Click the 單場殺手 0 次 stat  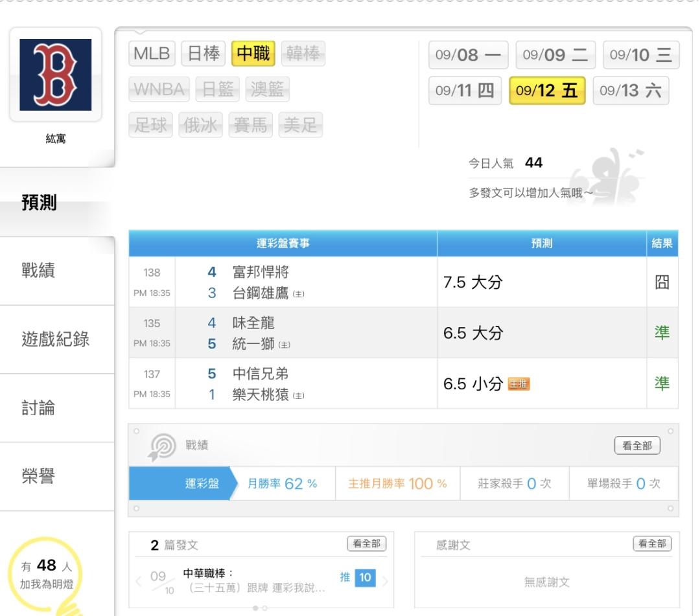[624, 483]
